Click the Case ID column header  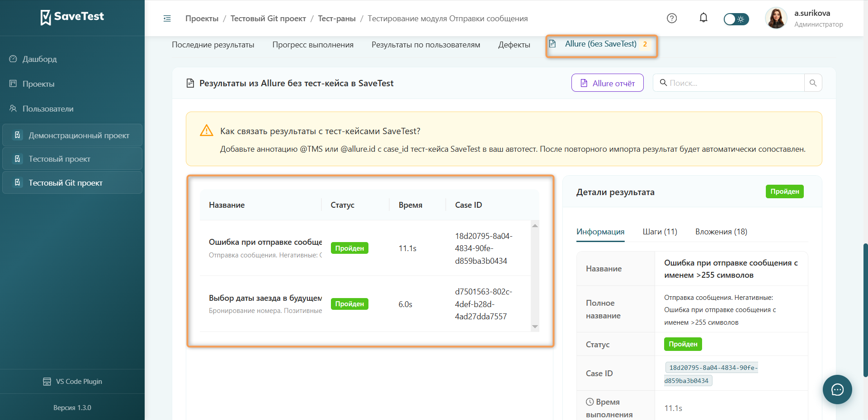[468, 205]
